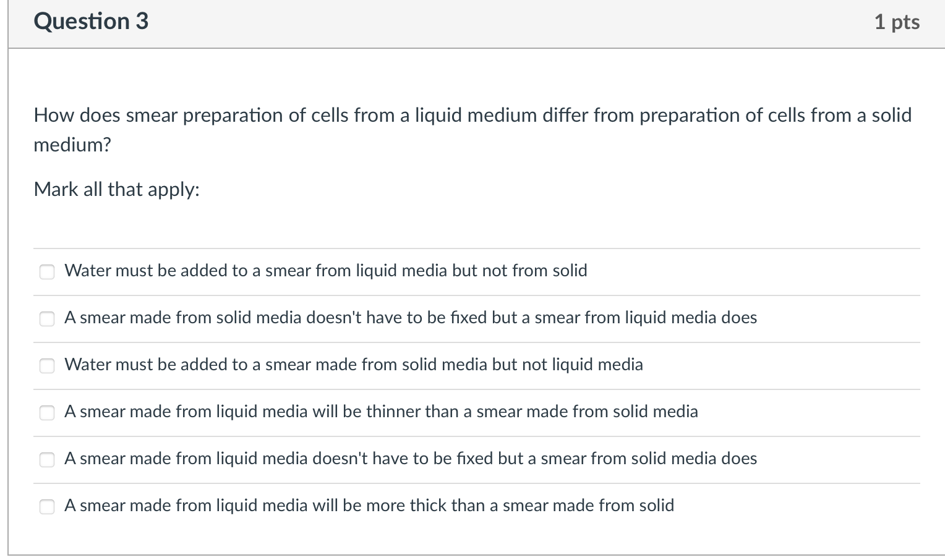
Task: Click the answer text mentioning solid media fixing
Action: (x=411, y=318)
